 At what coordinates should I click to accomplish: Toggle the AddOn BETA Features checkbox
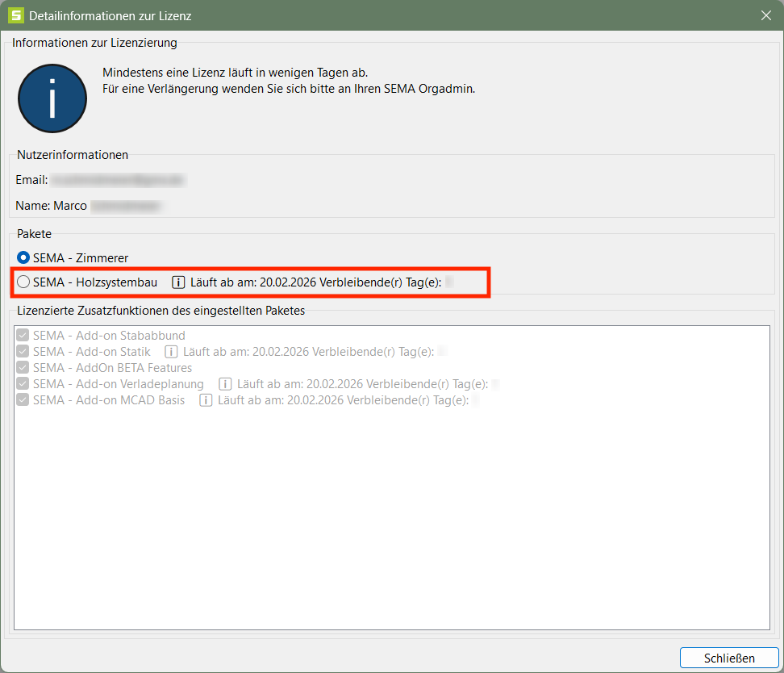point(23,368)
